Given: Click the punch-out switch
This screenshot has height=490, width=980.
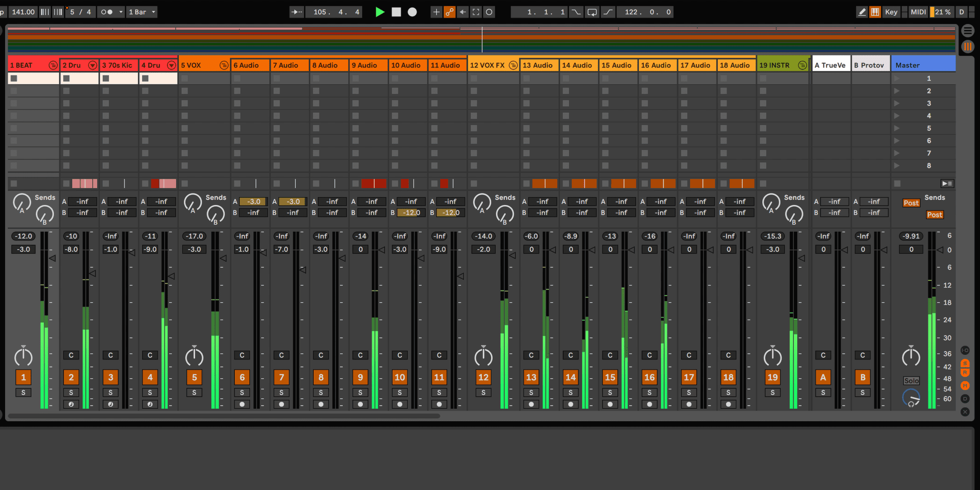Looking at the screenshot, I should pos(608,12).
